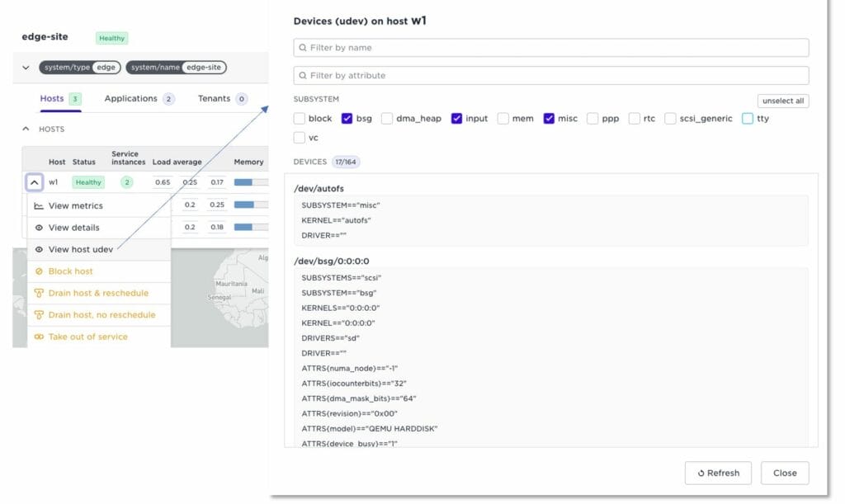
Task: Collapse the HOSTS section chevron
Action: point(26,130)
